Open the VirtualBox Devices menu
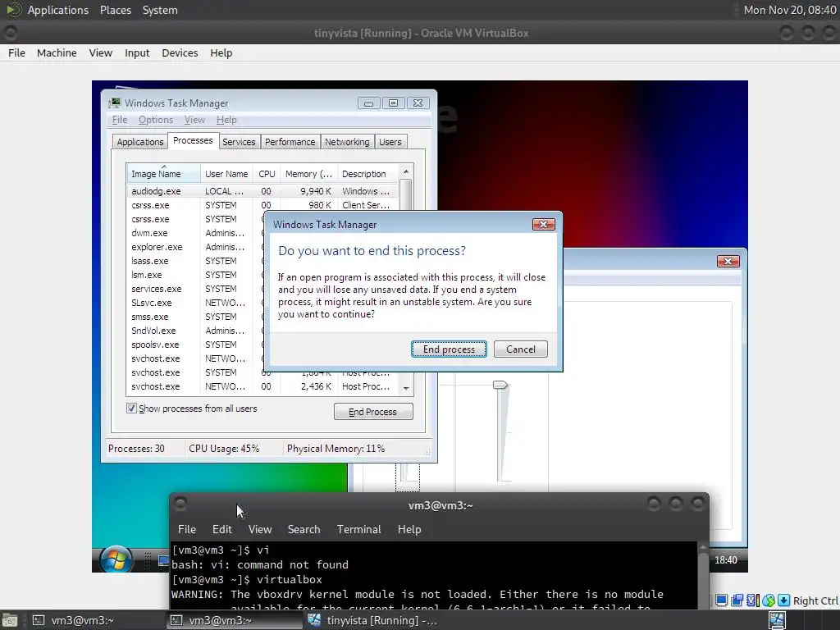Image resolution: width=840 pixels, height=630 pixels. tap(180, 52)
